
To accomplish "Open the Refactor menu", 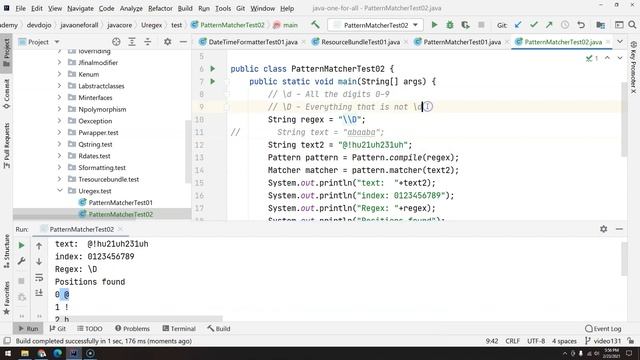I will pos(160,8).
